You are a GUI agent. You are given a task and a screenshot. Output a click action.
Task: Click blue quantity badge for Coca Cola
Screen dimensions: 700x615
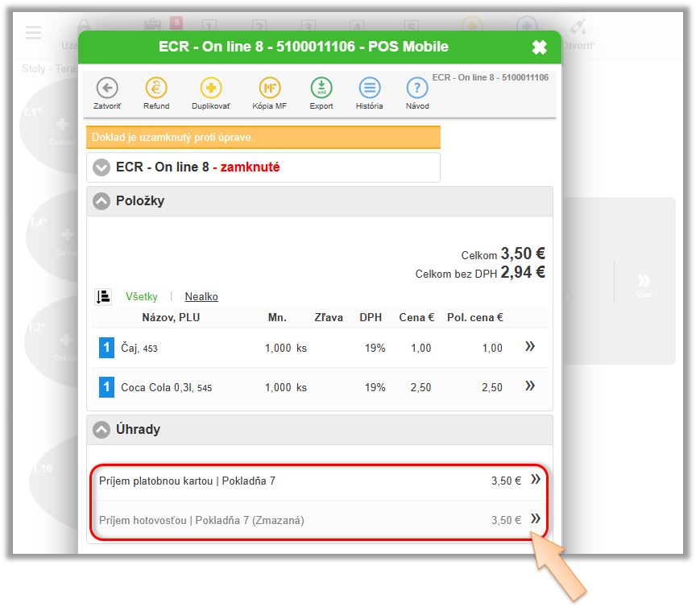(x=106, y=387)
